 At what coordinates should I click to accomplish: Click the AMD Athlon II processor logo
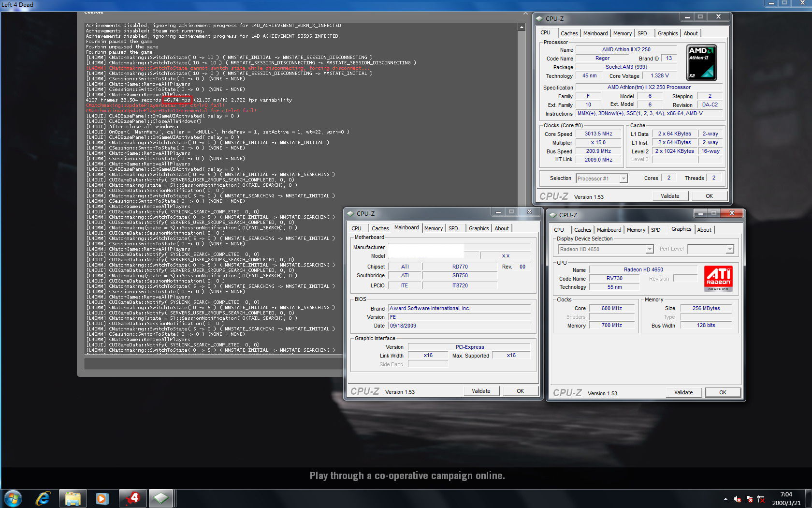(x=701, y=63)
